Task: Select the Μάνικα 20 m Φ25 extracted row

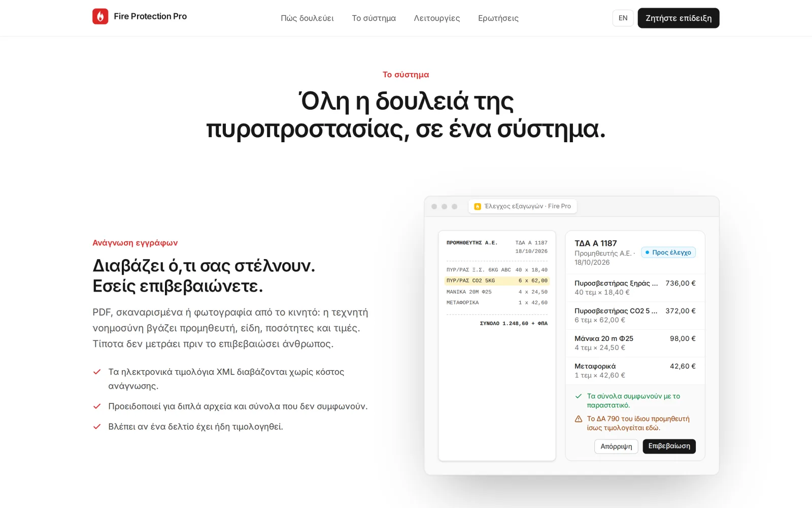Action: tap(635, 343)
